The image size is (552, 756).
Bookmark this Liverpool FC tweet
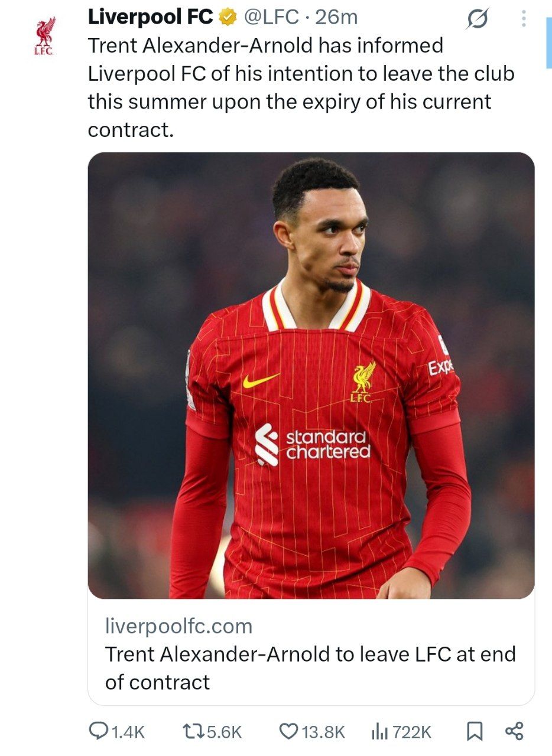click(474, 731)
